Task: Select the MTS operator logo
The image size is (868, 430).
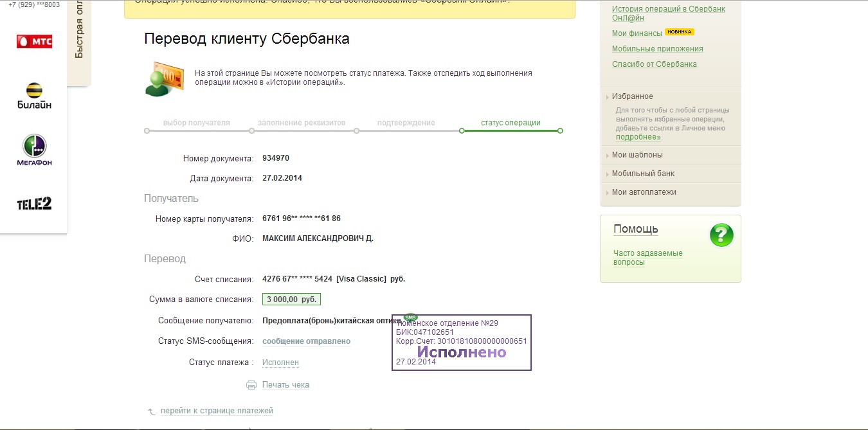Action: click(x=34, y=42)
